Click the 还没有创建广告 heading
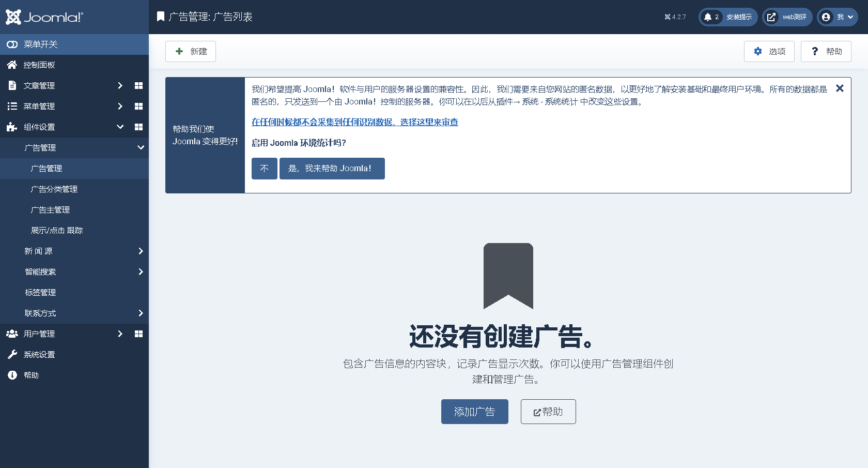Screen dimensions: 868x468 pyautogui.click(x=502, y=337)
